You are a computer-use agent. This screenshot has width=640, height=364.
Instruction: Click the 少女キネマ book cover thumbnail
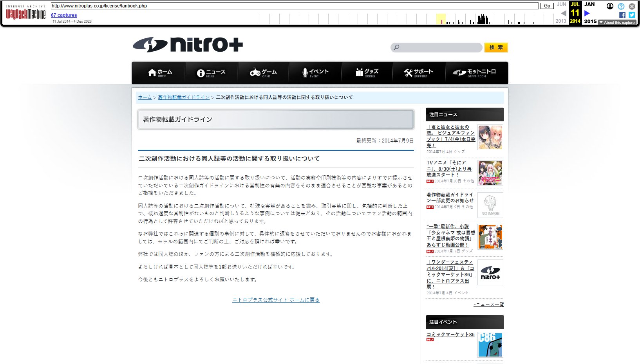coord(490,237)
